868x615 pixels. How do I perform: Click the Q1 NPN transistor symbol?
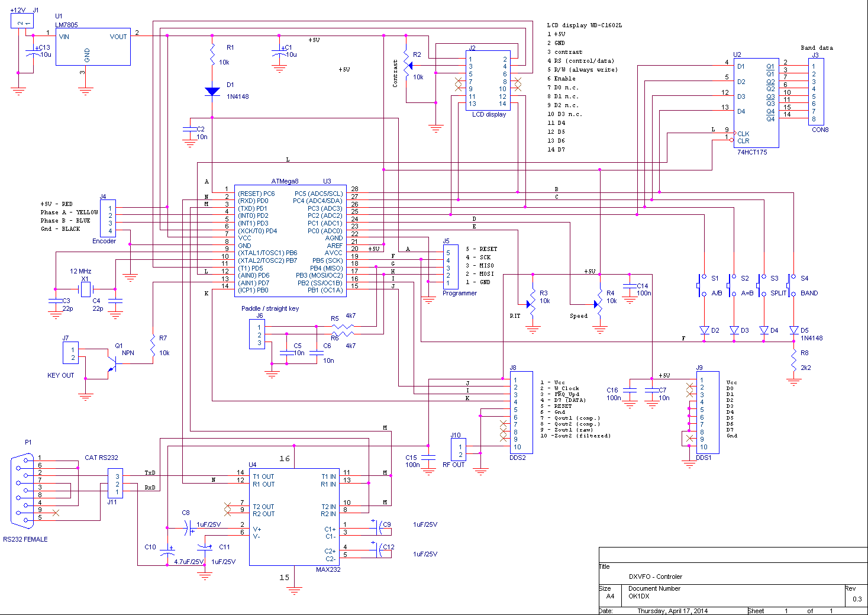(111, 363)
